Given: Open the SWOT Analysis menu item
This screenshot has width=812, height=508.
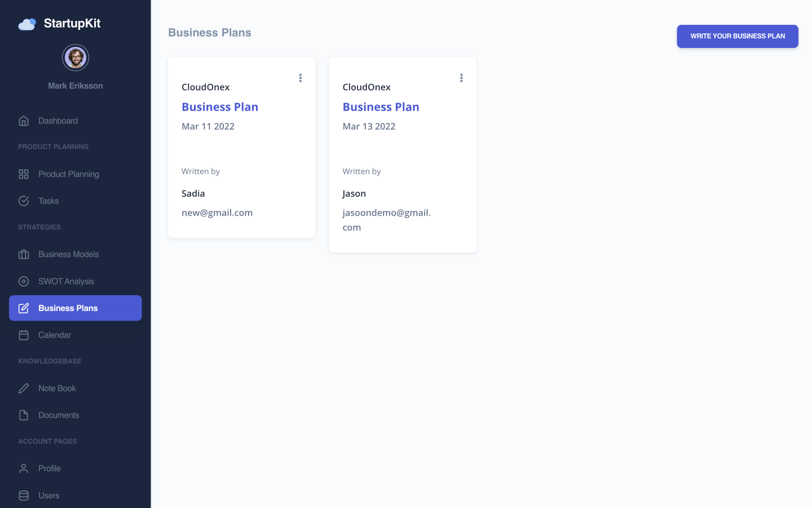Looking at the screenshot, I should pos(66,282).
